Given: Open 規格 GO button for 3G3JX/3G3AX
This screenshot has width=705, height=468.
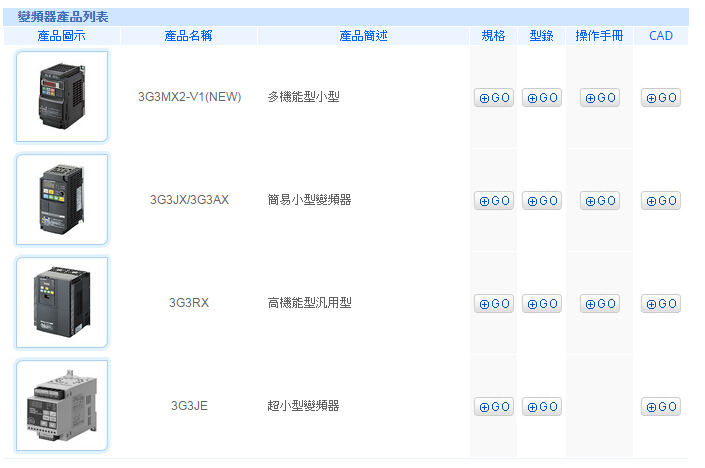Looking at the screenshot, I should [x=494, y=201].
